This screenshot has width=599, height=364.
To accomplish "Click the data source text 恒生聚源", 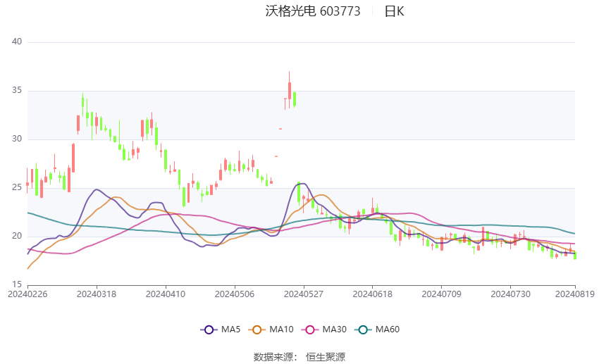I will [x=326, y=357].
